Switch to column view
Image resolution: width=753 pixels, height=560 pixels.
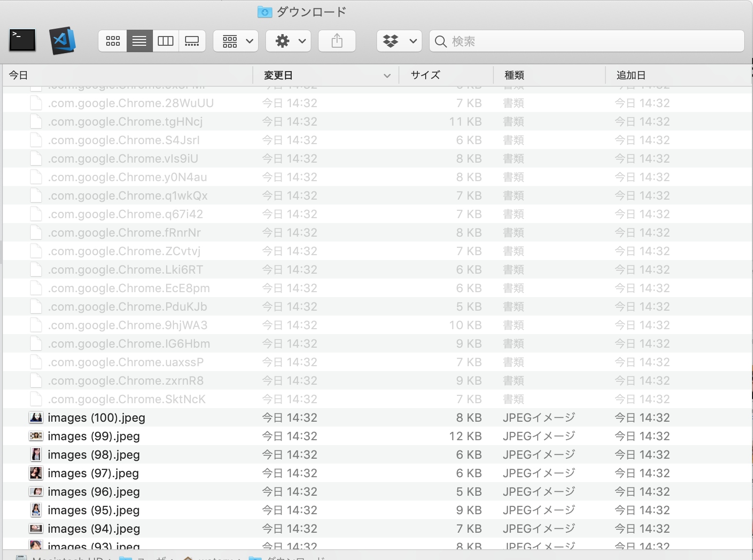(166, 41)
